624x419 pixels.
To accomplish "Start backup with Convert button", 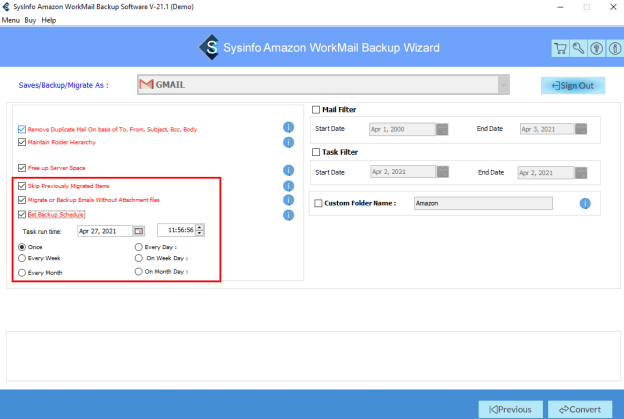I will [580, 409].
